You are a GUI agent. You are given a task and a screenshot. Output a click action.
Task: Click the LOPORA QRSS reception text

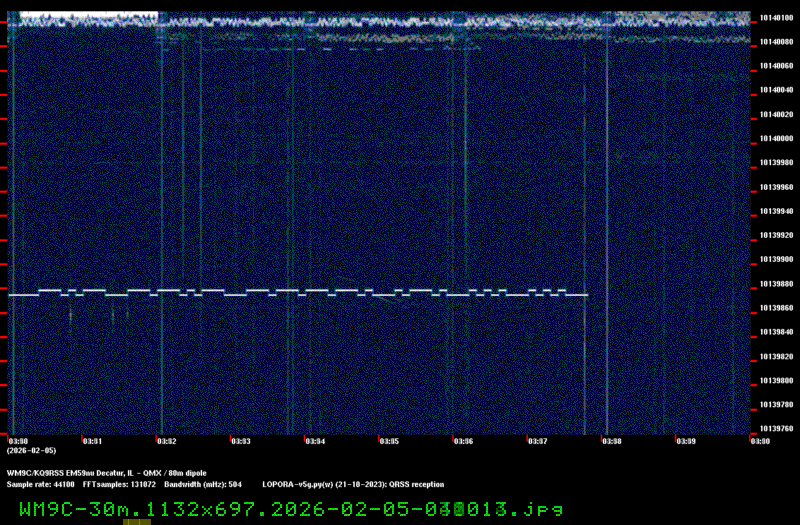353,484
